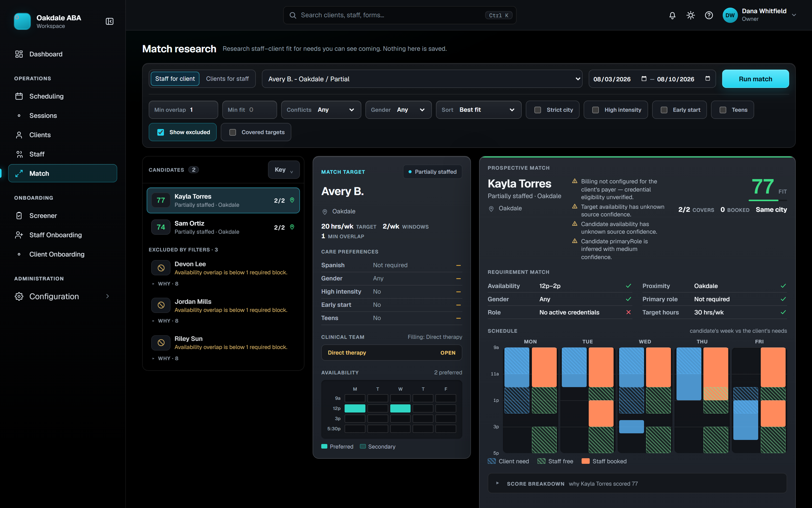Screen dimensions: 812x508
Task: Click the Screener clipboard icon
Action: coord(19,216)
